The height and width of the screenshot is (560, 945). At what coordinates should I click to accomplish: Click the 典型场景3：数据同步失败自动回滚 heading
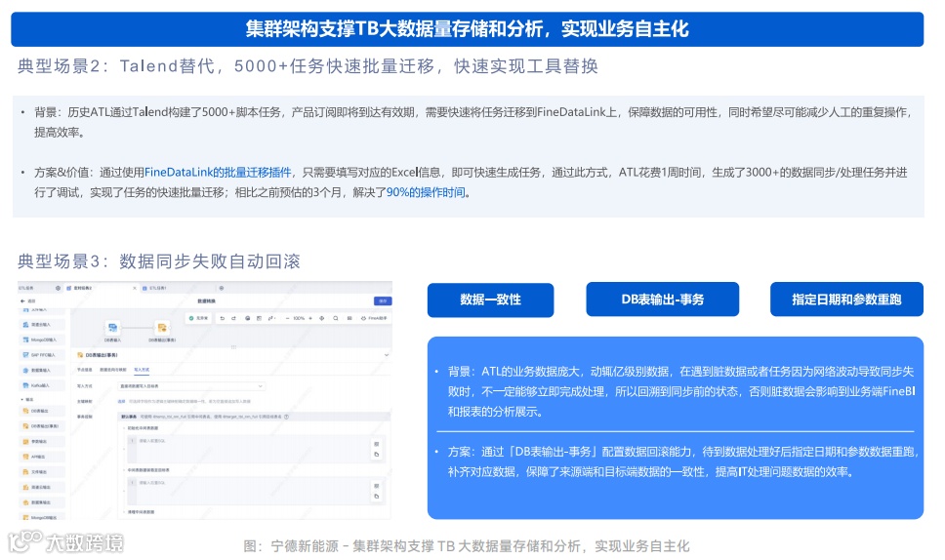click(159, 261)
